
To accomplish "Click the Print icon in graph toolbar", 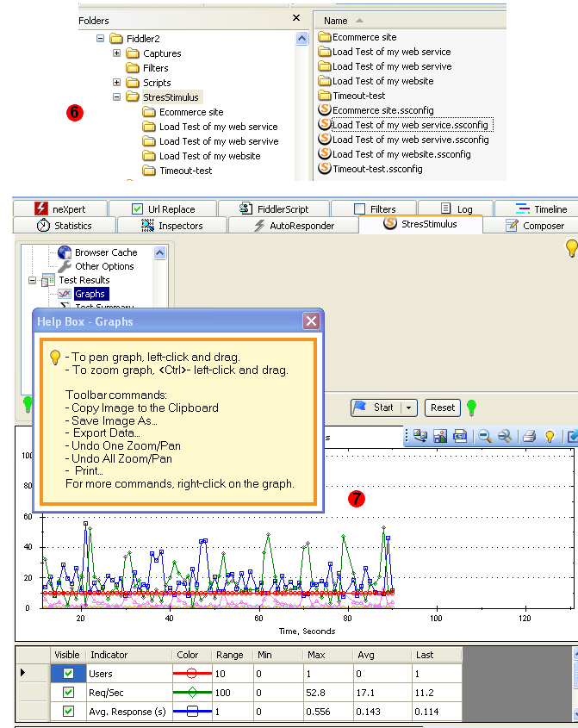I will (529, 436).
